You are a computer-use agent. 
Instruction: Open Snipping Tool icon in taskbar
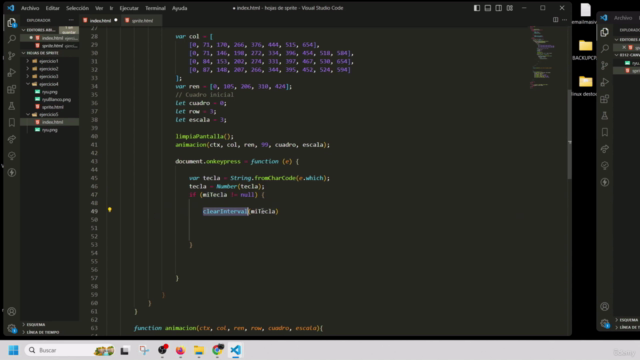point(144,350)
